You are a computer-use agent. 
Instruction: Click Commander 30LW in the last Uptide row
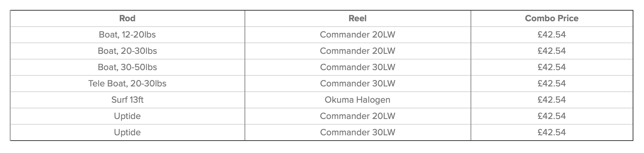pos(357,132)
